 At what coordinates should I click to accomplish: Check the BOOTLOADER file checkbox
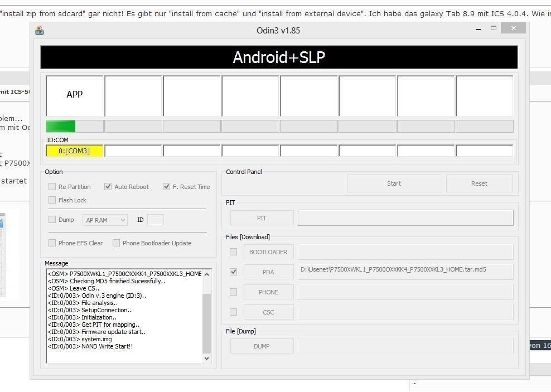click(233, 252)
